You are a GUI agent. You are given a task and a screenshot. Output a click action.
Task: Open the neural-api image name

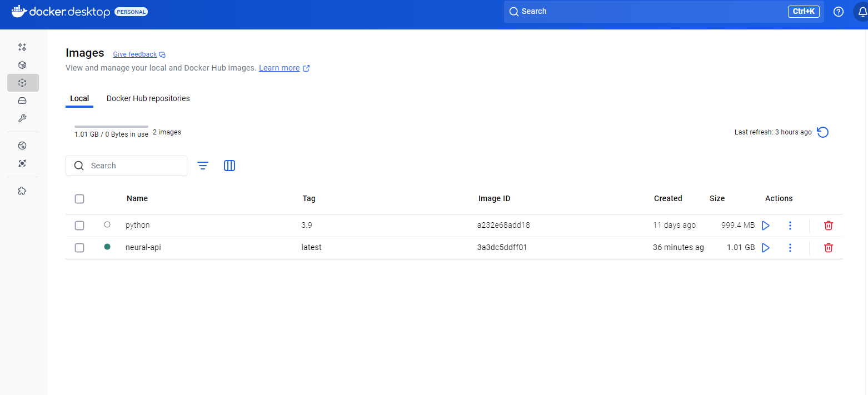pos(143,247)
